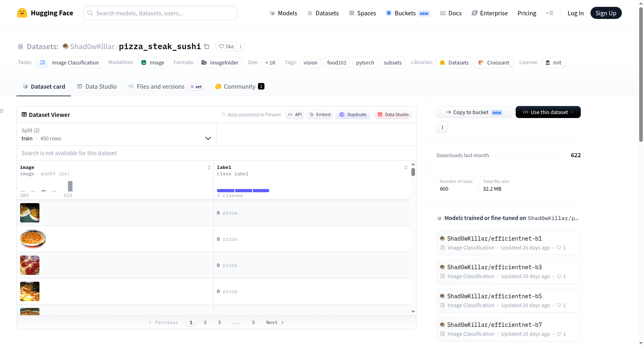Click the page vertical scrollbar thumb
The width and height of the screenshot is (644, 347).
pyautogui.click(x=641, y=75)
